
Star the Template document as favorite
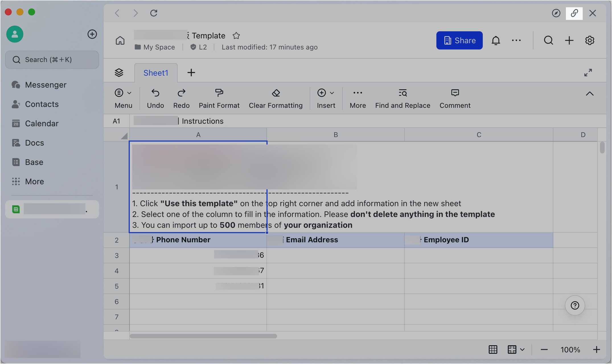(236, 36)
